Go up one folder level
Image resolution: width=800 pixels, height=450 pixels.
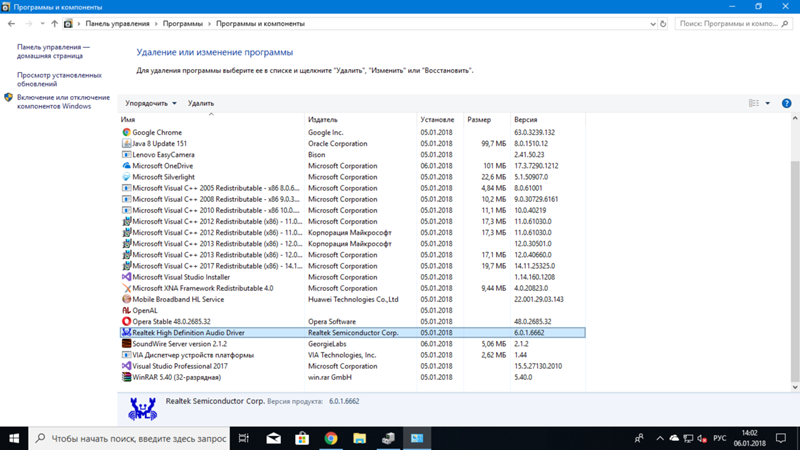coord(54,23)
